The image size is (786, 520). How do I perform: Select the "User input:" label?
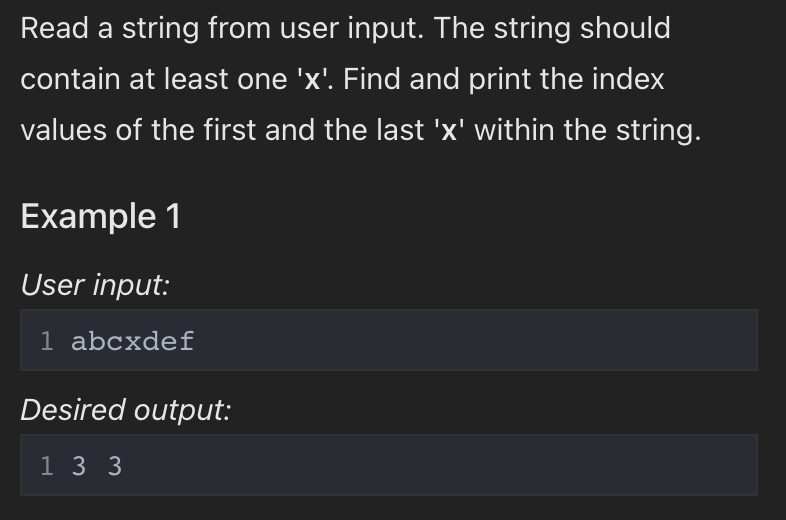tap(95, 285)
